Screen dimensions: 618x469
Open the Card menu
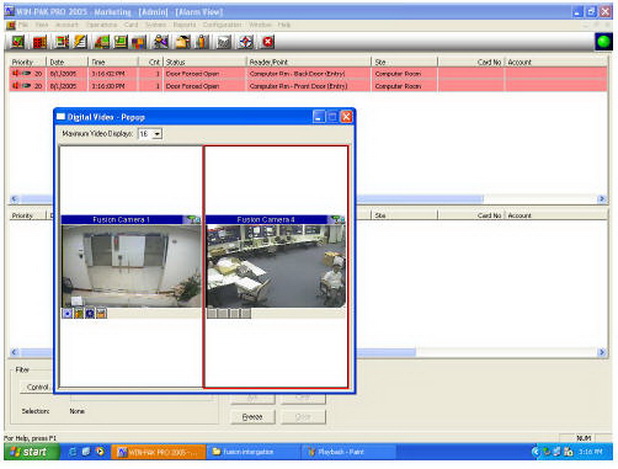pyautogui.click(x=131, y=25)
